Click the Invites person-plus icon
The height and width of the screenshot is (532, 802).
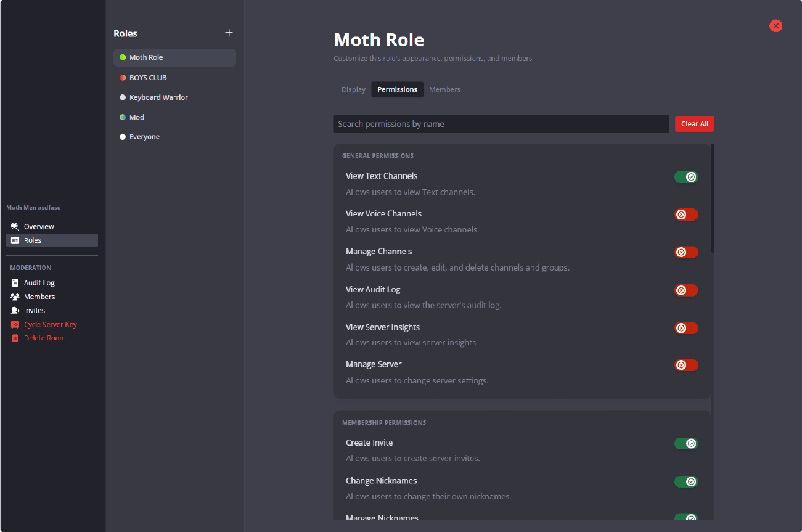15,310
